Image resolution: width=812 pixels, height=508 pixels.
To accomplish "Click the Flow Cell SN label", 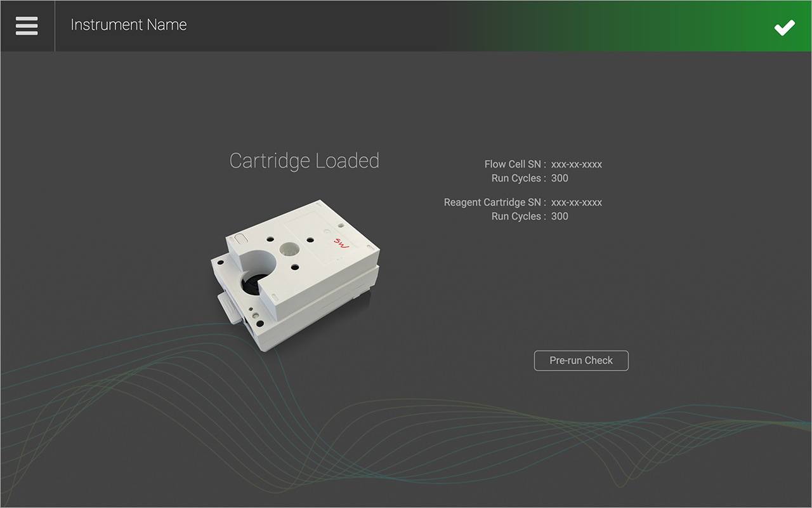I will point(514,164).
